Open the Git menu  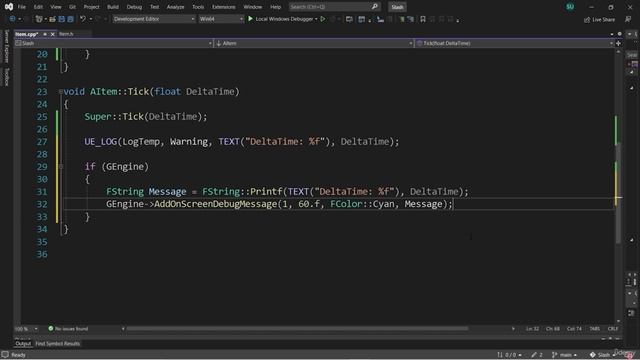point(72,7)
